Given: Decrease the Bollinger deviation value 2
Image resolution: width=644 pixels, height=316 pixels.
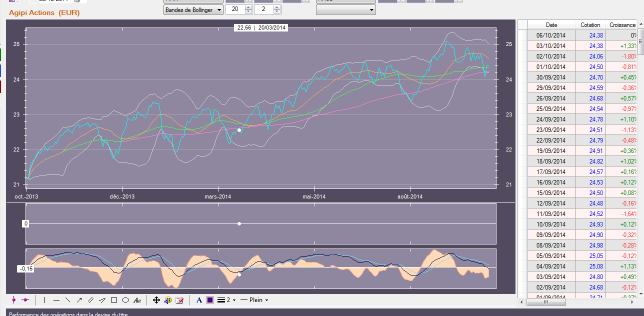Looking at the screenshot, I should pyautogui.click(x=277, y=11).
